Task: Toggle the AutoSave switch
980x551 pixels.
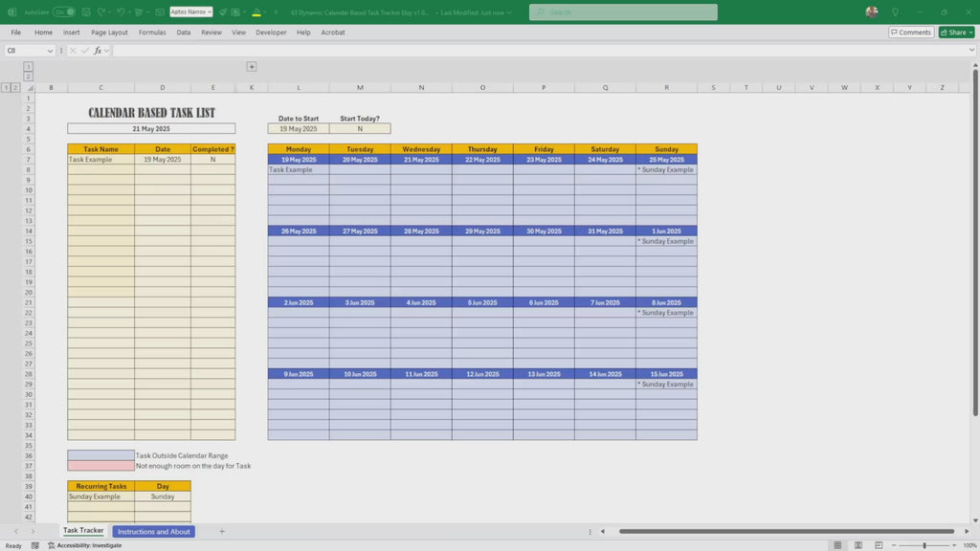Action: tap(63, 12)
